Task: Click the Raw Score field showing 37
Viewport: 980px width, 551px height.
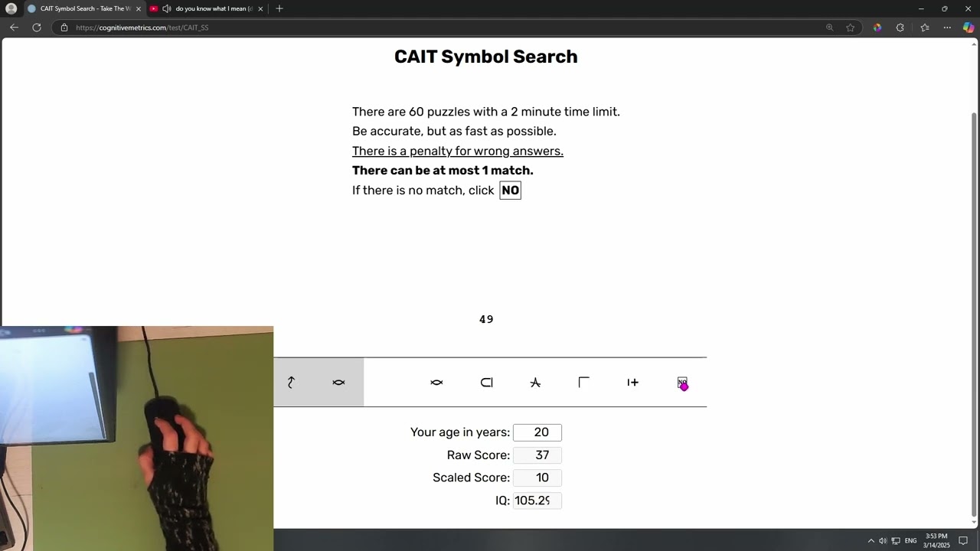Action: 537,455
